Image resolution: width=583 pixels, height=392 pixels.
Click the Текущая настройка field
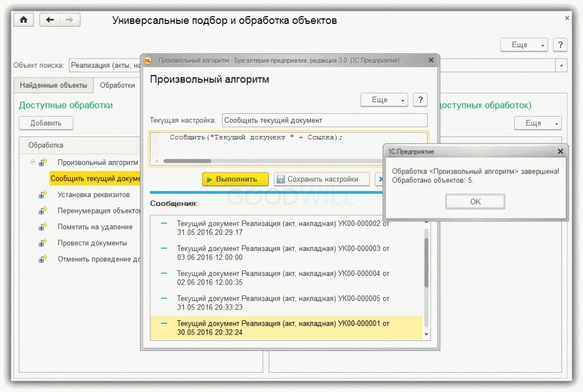(x=325, y=121)
